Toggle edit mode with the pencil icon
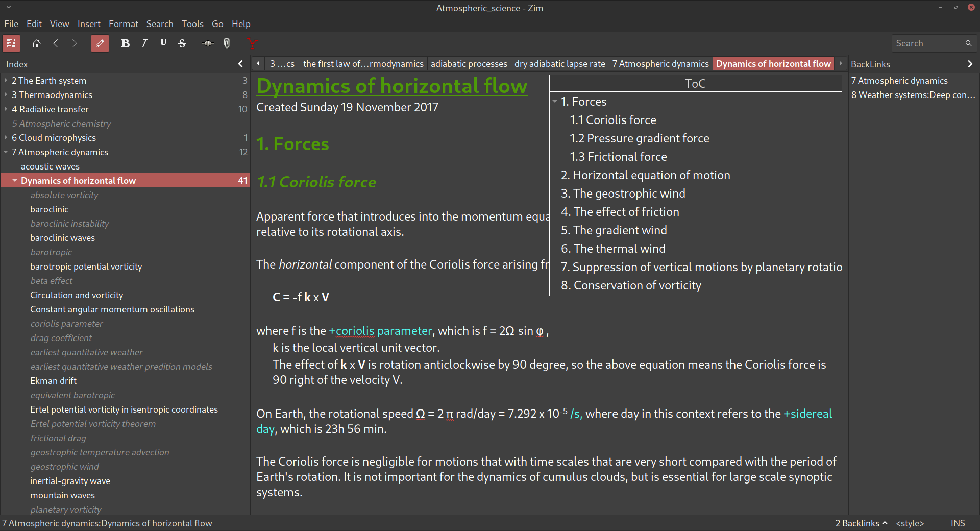The height and width of the screenshot is (531, 980). [x=100, y=43]
